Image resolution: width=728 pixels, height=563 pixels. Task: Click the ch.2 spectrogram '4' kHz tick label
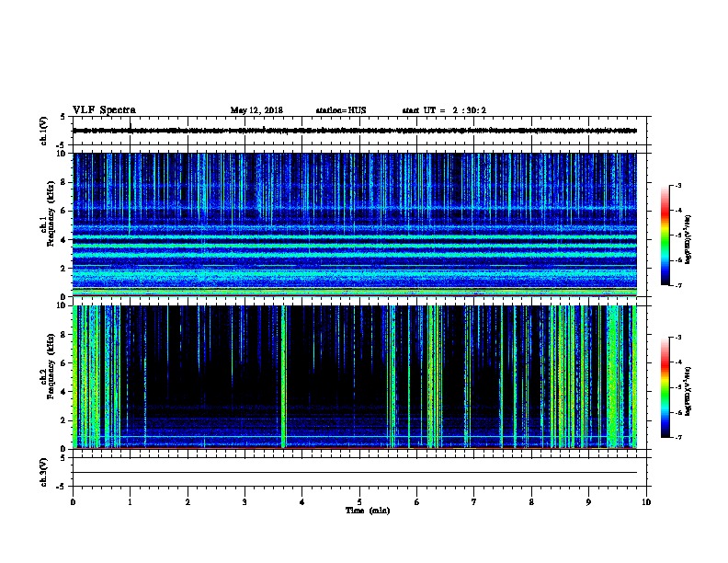point(63,392)
